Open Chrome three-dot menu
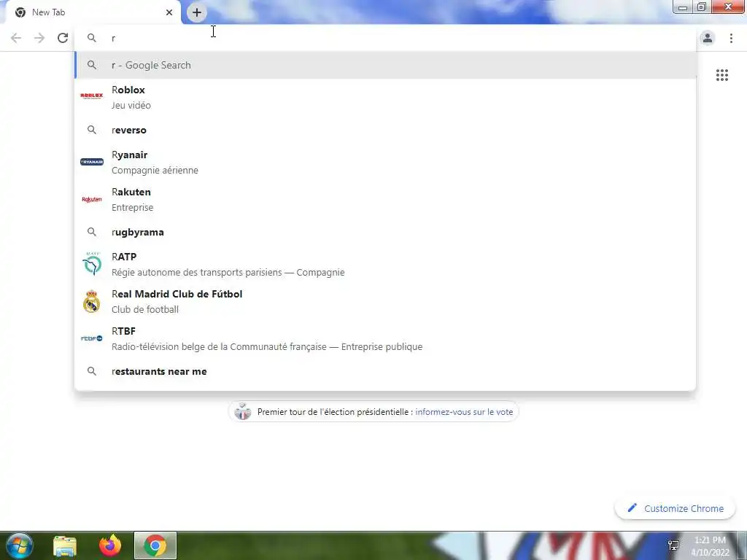The height and width of the screenshot is (560, 747). coord(731,38)
